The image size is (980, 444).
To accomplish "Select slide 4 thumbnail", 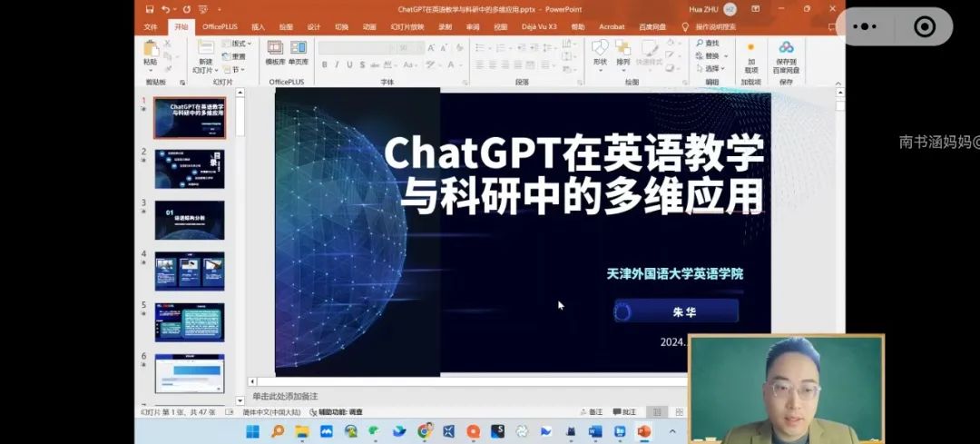I will point(190,271).
